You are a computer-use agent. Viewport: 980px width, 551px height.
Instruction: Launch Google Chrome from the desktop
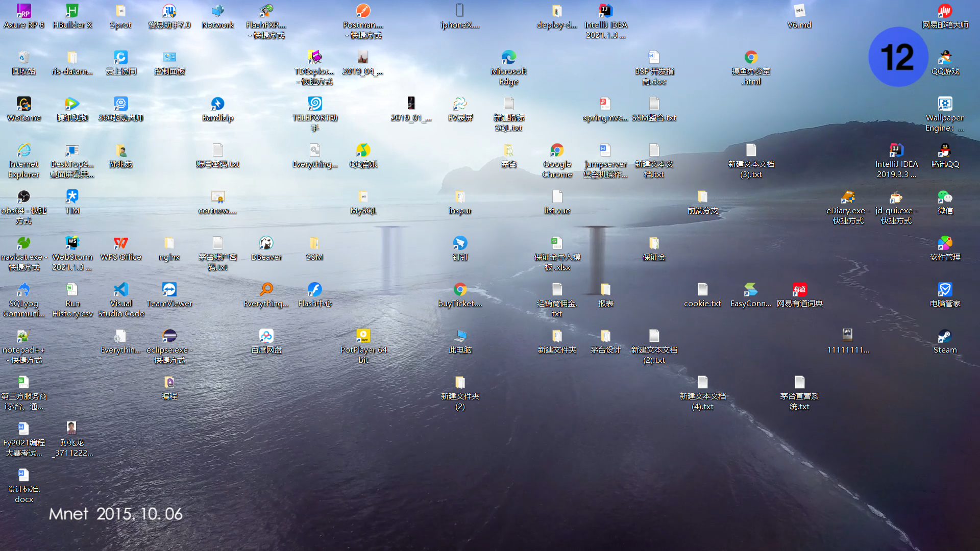(x=557, y=161)
